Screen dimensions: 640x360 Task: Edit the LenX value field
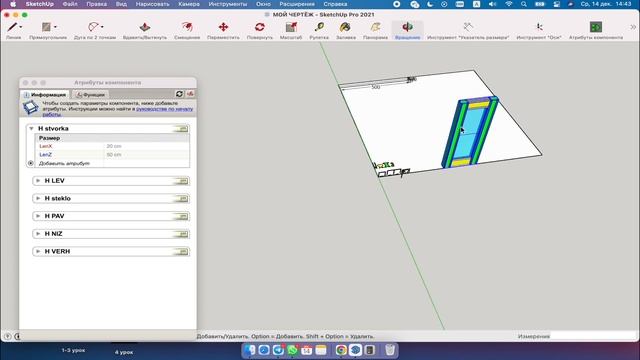click(147, 146)
